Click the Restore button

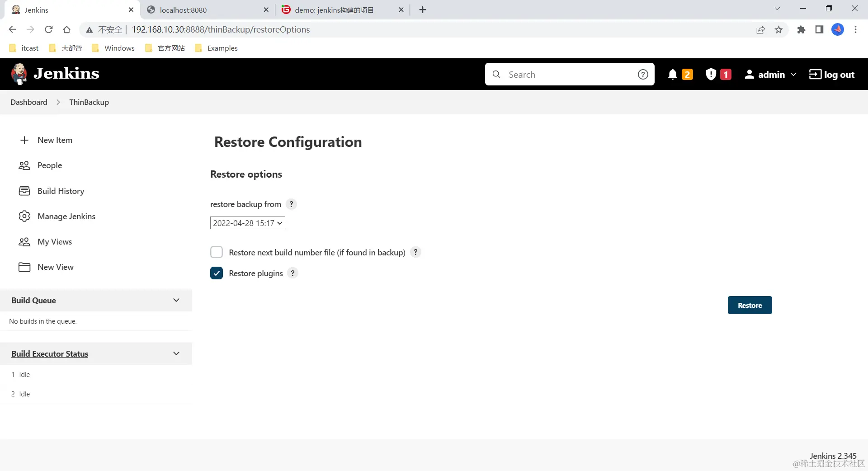pyautogui.click(x=750, y=305)
